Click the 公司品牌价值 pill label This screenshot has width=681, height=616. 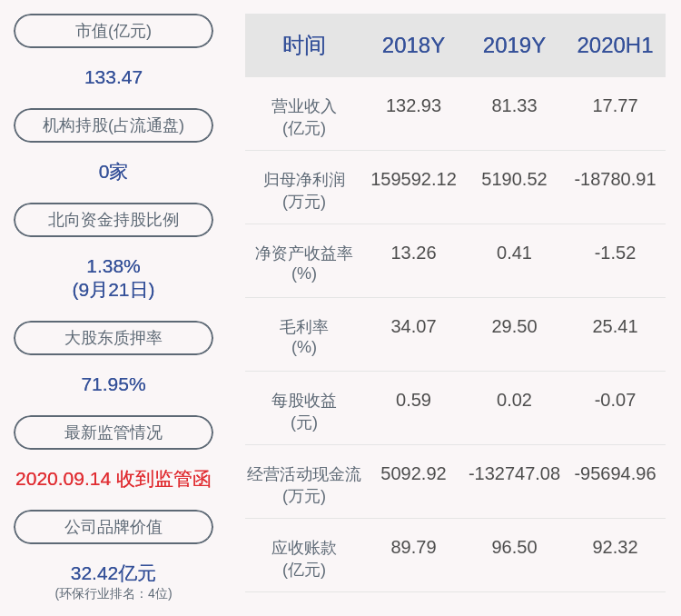113,527
